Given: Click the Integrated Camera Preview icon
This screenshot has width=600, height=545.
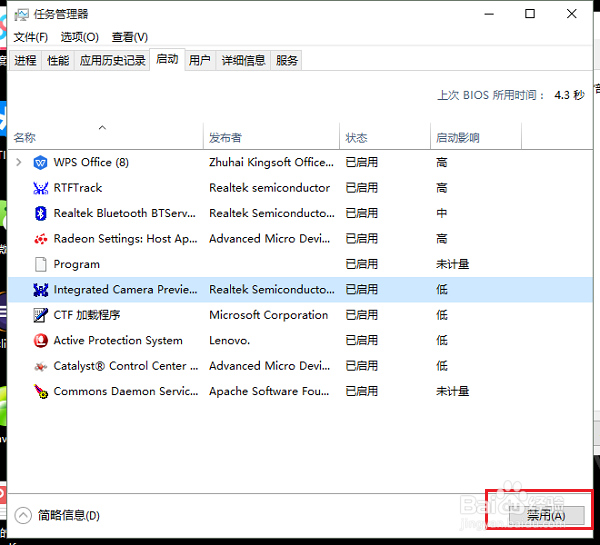Looking at the screenshot, I should (x=40, y=290).
